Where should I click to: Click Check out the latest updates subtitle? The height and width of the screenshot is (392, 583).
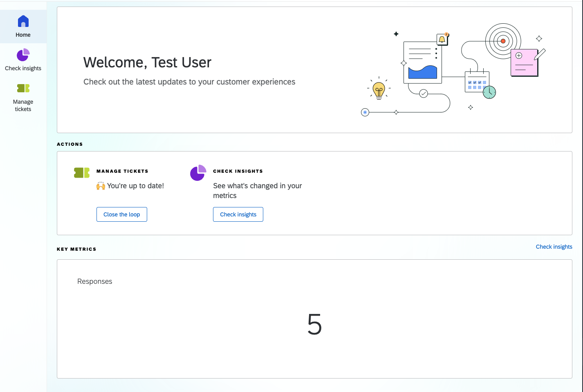189,82
